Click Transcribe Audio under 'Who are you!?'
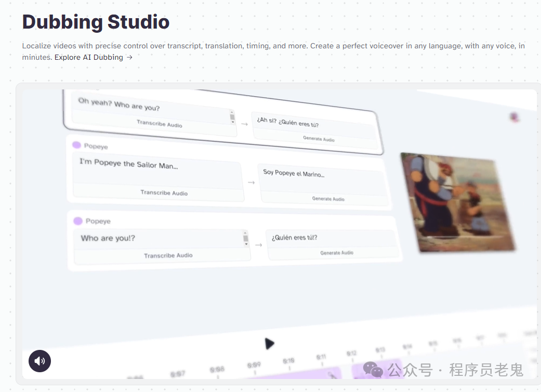541x392 pixels. [168, 255]
